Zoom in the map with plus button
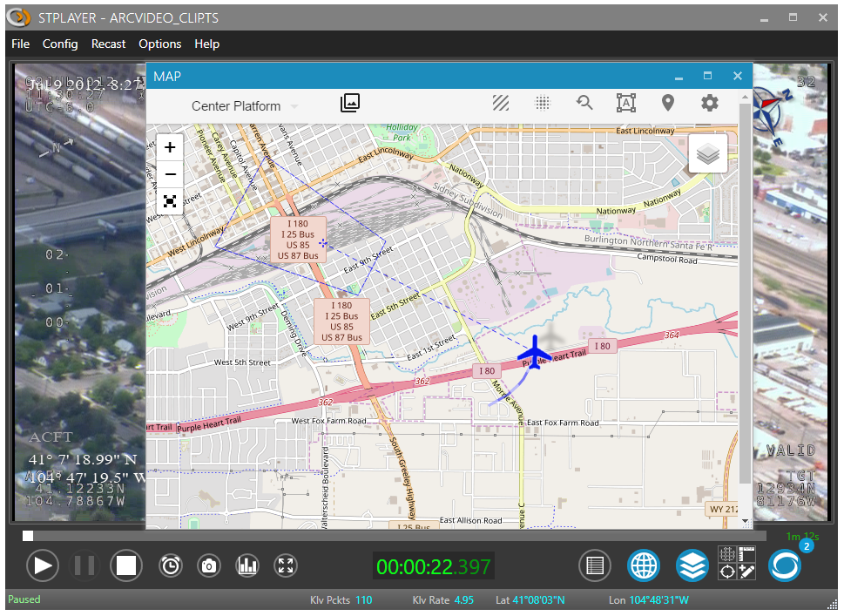 coord(170,147)
